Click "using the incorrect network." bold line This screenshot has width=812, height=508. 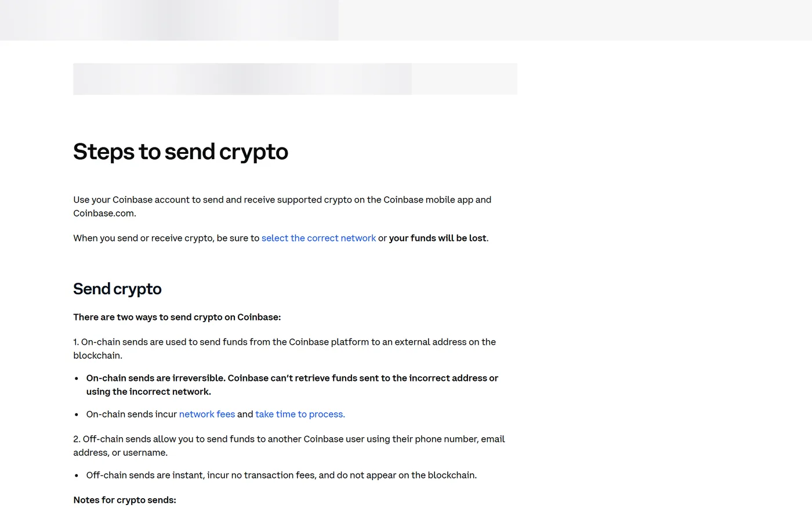(148, 391)
